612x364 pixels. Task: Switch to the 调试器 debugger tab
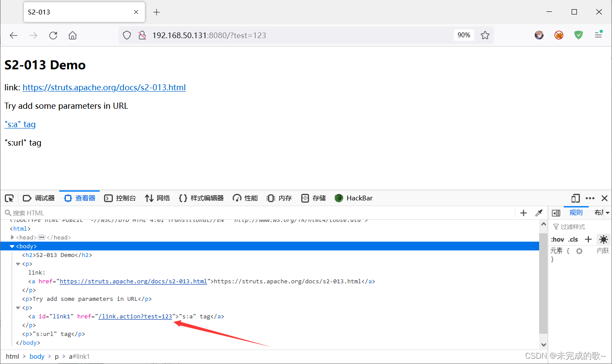tap(39, 198)
